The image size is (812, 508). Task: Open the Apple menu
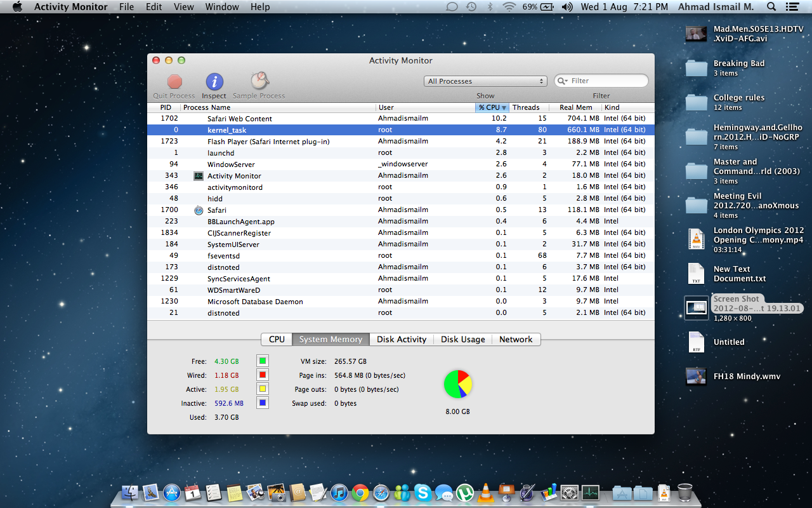click(x=17, y=7)
